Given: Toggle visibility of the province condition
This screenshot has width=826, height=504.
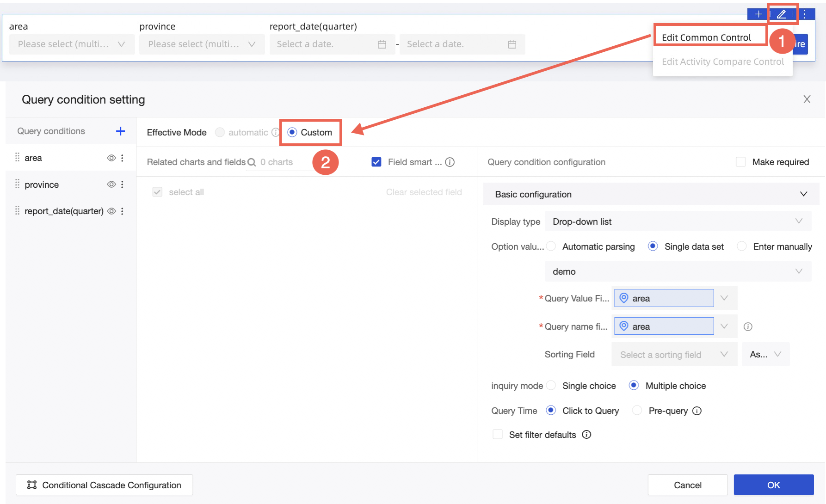Looking at the screenshot, I should pyautogui.click(x=111, y=184).
